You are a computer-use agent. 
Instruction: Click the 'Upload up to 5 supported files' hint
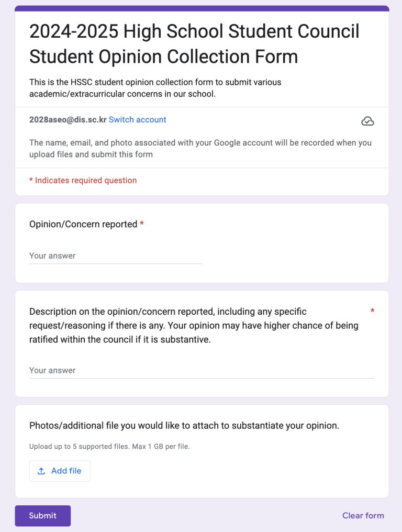[109, 447]
